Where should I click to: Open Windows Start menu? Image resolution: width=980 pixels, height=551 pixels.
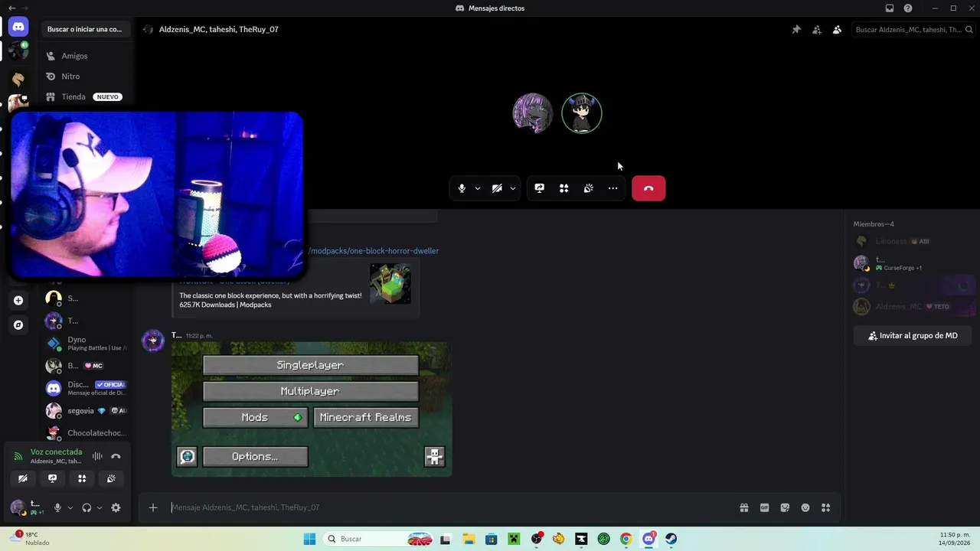point(309,539)
